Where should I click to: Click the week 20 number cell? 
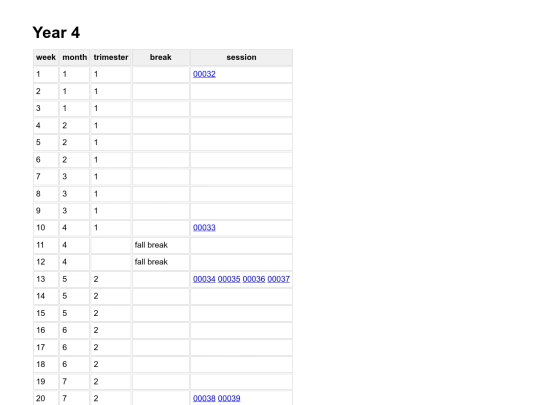[46, 398]
